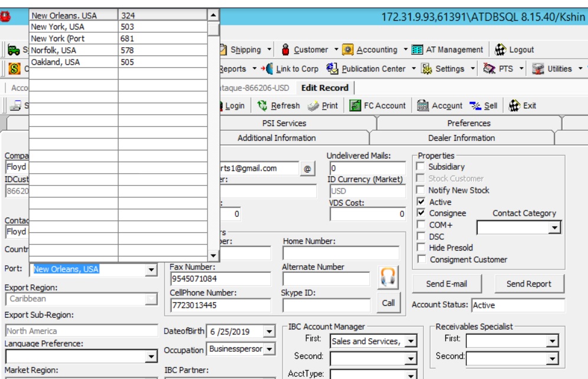Click the headset icon beside Alternate Number
Screen dimensions: 588x379
pyautogui.click(x=388, y=278)
